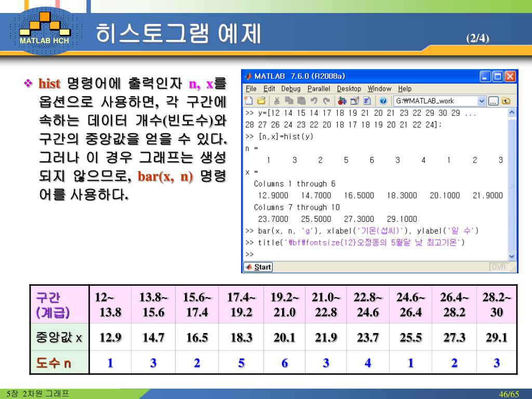
Task: Click the New M-file icon in MATLAB toolbar
Action: tap(249, 101)
